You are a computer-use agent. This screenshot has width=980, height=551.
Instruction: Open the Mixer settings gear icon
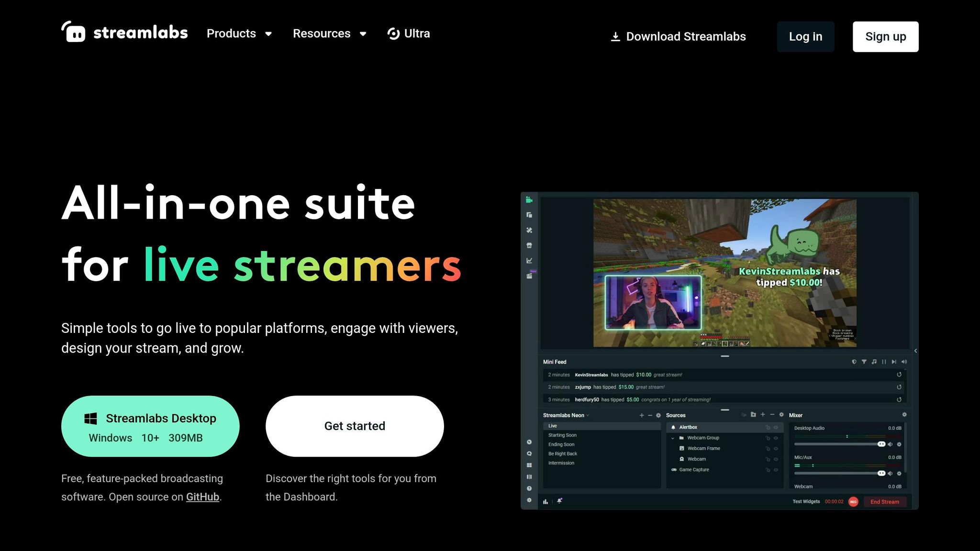point(904,415)
